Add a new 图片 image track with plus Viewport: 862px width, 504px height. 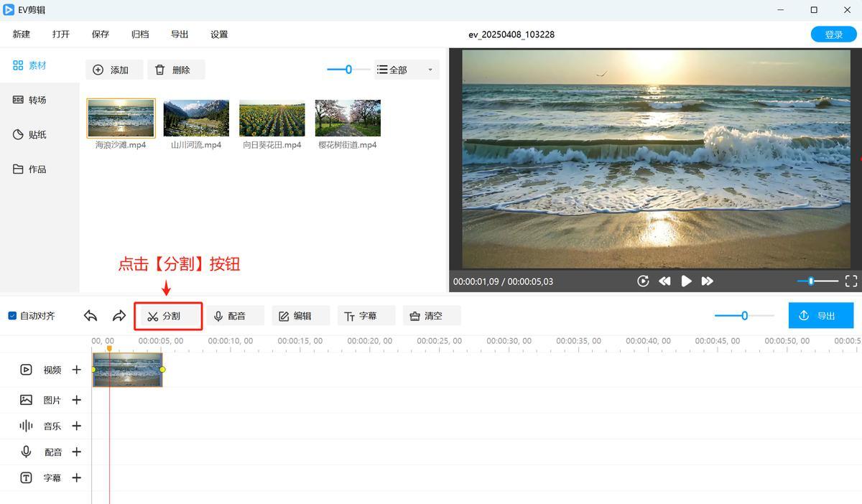[77, 400]
